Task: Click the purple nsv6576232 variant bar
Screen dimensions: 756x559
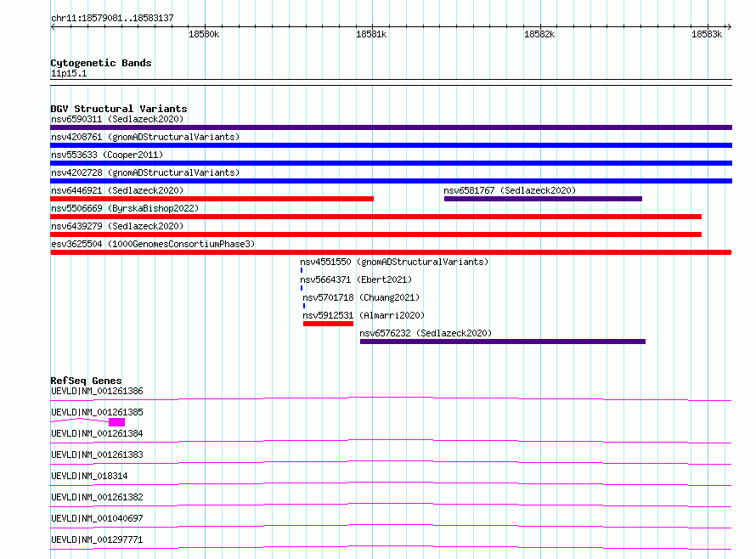Action: (x=502, y=342)
